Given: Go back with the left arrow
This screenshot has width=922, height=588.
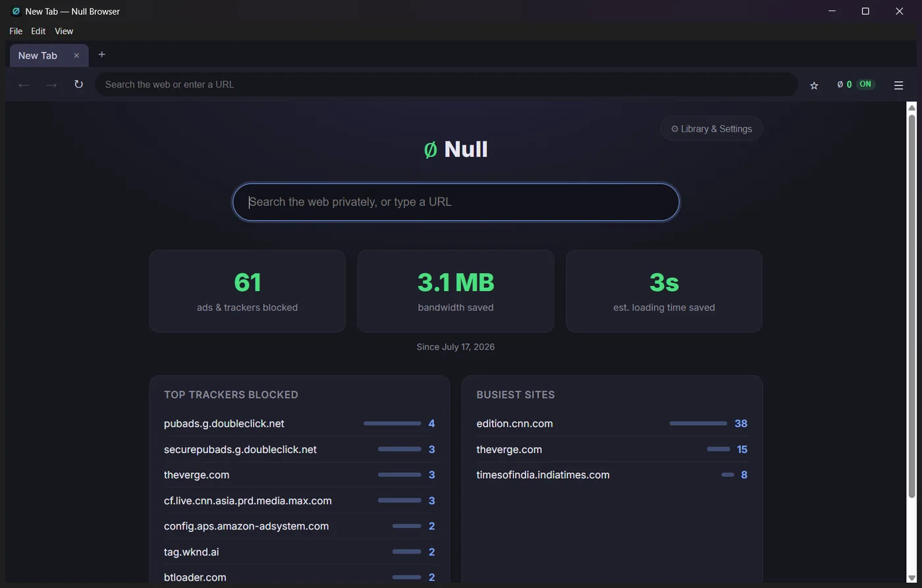Looking at the screenshot, I should 24,85.
